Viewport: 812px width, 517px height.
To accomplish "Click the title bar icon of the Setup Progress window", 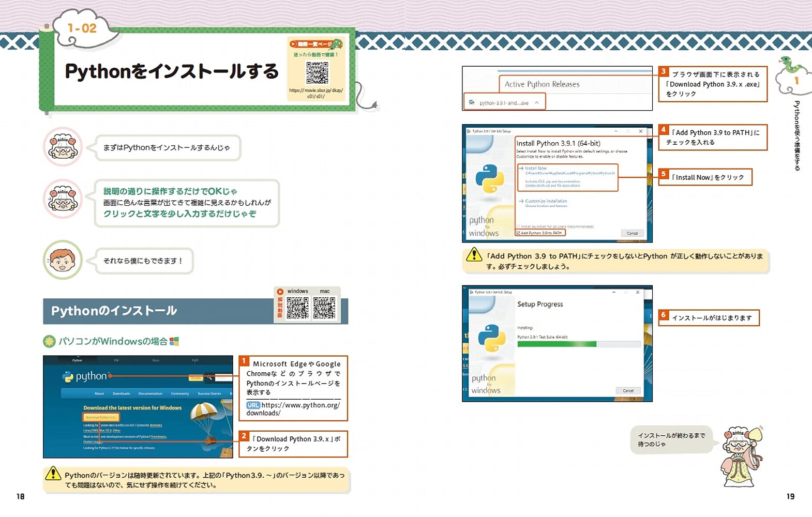I will pos(471,292).
